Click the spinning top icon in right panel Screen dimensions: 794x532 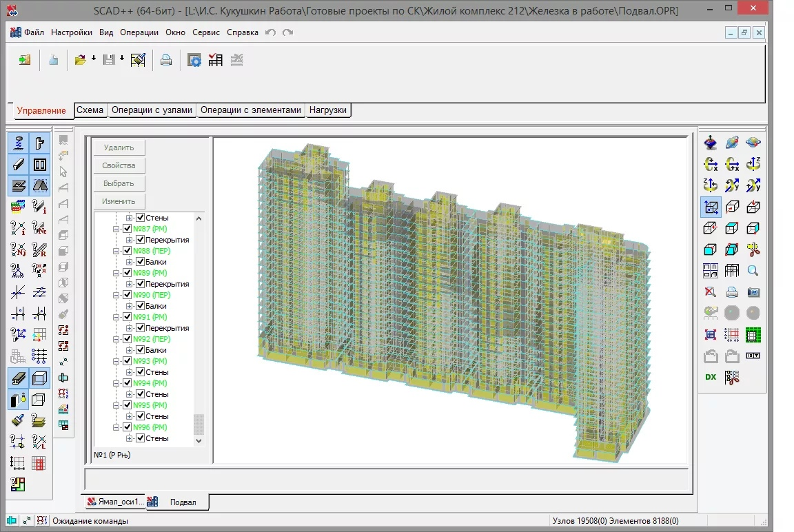pyautogui.click(x=711, y=143)
